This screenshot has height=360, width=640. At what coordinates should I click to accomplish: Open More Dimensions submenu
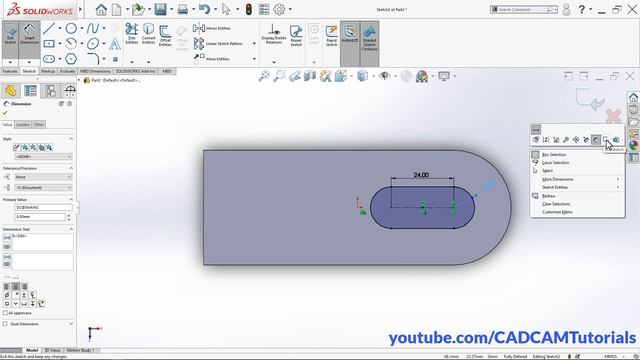577,180
